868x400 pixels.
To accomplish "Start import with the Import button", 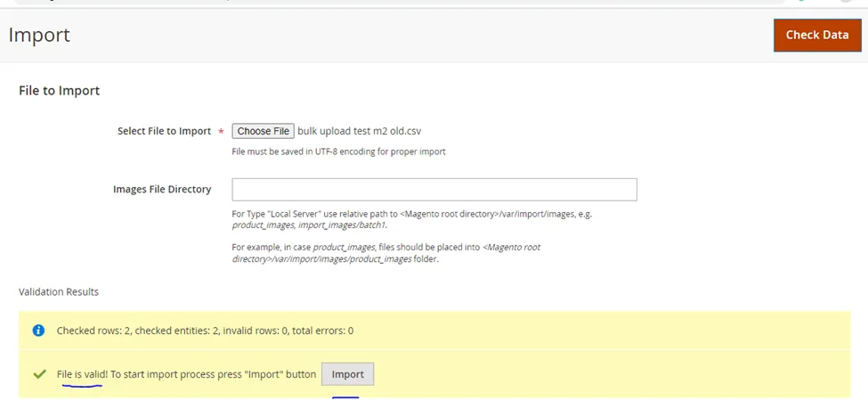I will 347,374.
